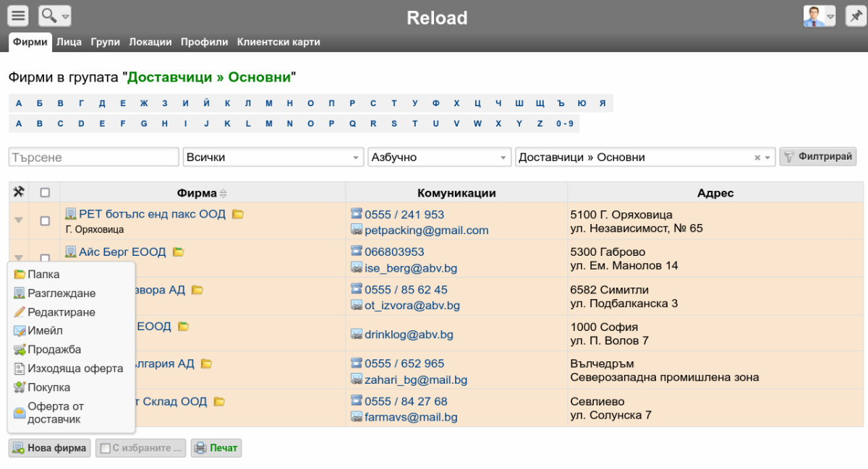Screen dimensions: 868x469
Task: Open the Азбучно sorting dropdown
Action: 439,157
